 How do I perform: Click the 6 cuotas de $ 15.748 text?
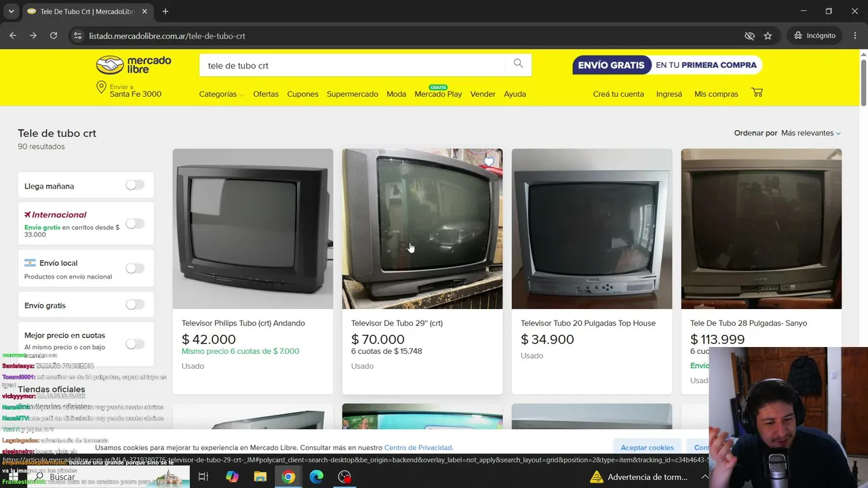(x=387, y=351)
